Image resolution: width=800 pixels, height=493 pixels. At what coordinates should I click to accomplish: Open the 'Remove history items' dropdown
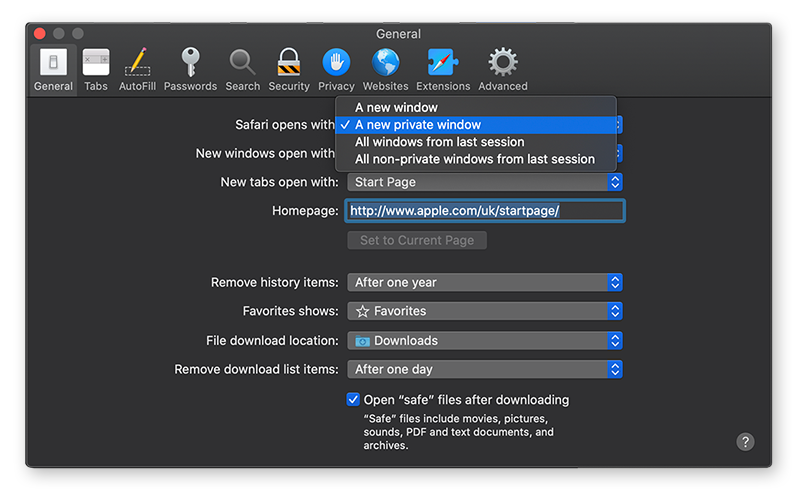485,282
